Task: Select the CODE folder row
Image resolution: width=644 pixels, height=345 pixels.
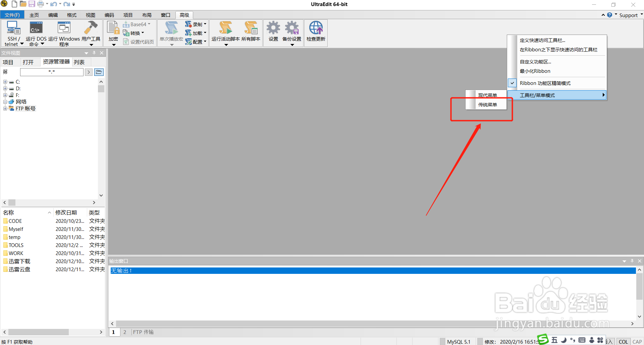Action: (54, 221)
